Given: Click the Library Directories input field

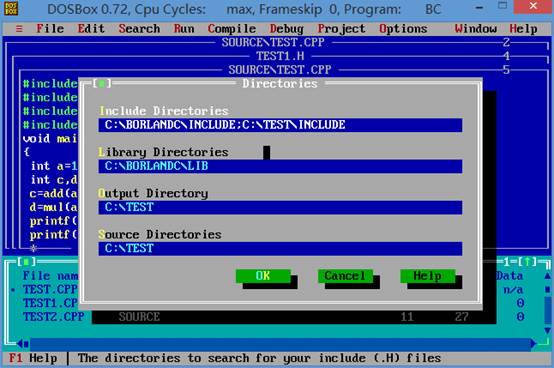Looking at the screenshot, I should coord(280,166).
